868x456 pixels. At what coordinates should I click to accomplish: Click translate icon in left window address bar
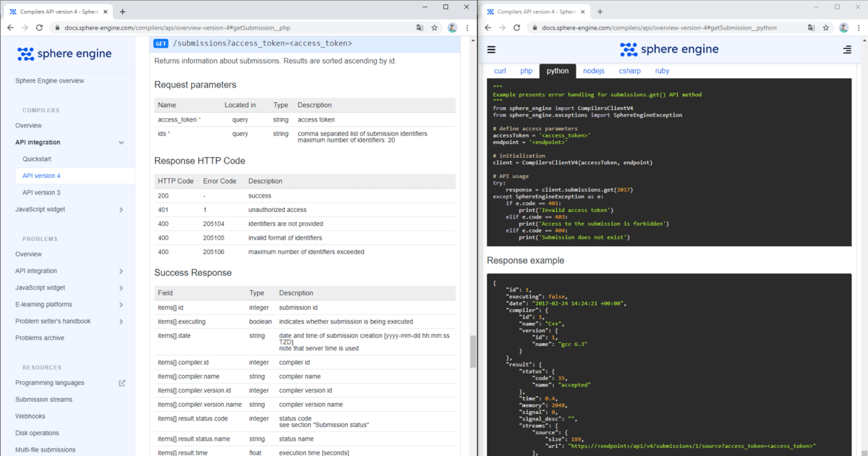coord(420,28)
